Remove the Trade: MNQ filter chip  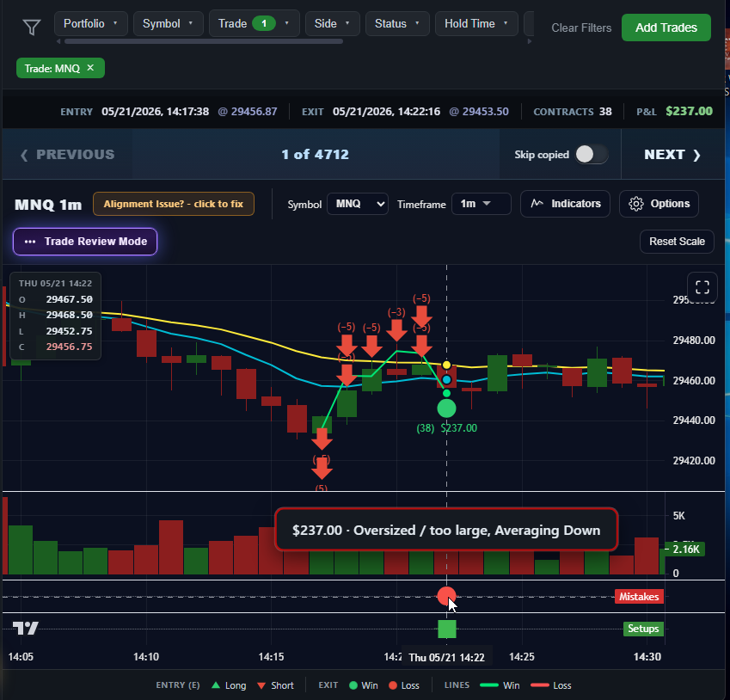[x=91, y=68]
